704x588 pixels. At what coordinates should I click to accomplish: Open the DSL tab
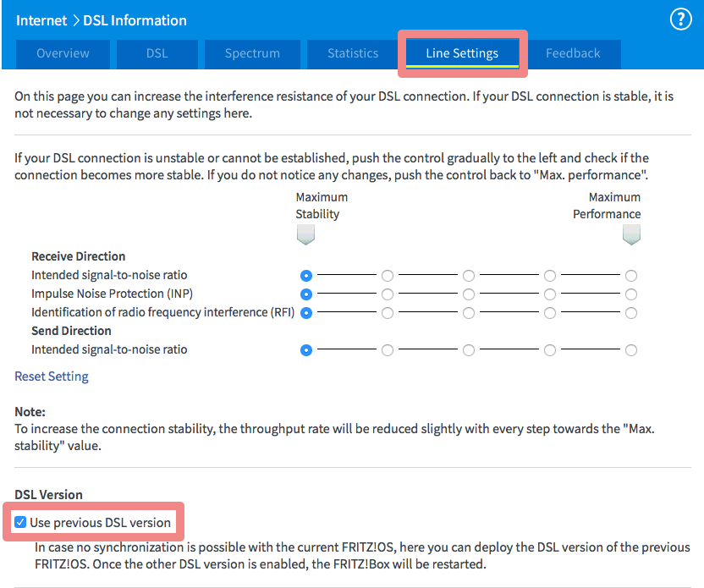click(x=157, y=54)
